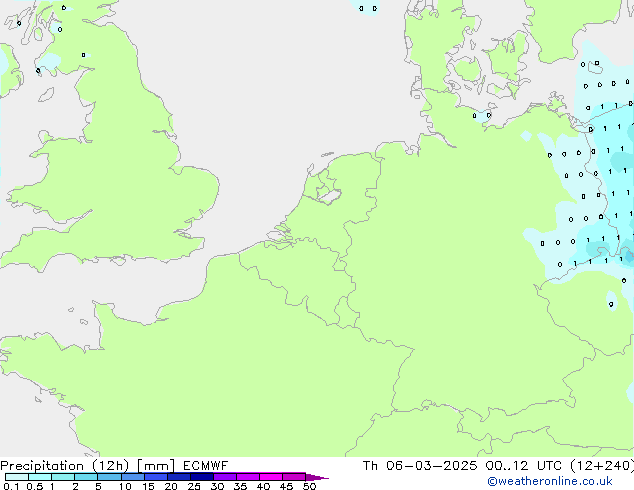This screenshot has height=490, width=634.
Task: Click the 45–50 mm legend swatch
Action: pos(294,477)
